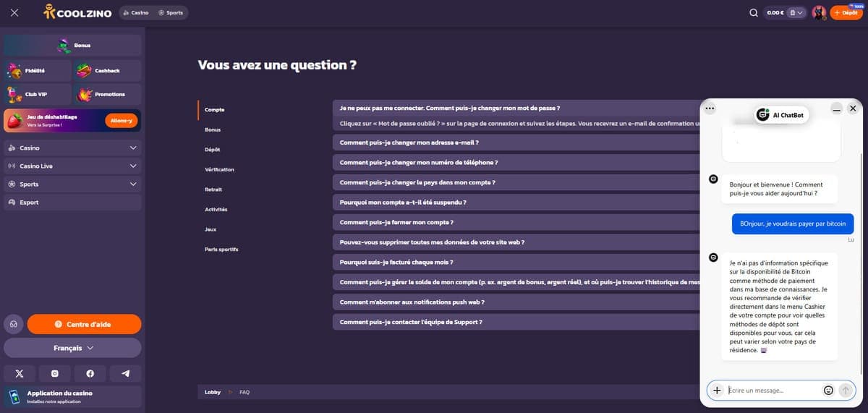The width and height of the screenshot is (868, 413).
Task: Expand the change phone number question
Action: pyautogui.click(x=516, y=162)
